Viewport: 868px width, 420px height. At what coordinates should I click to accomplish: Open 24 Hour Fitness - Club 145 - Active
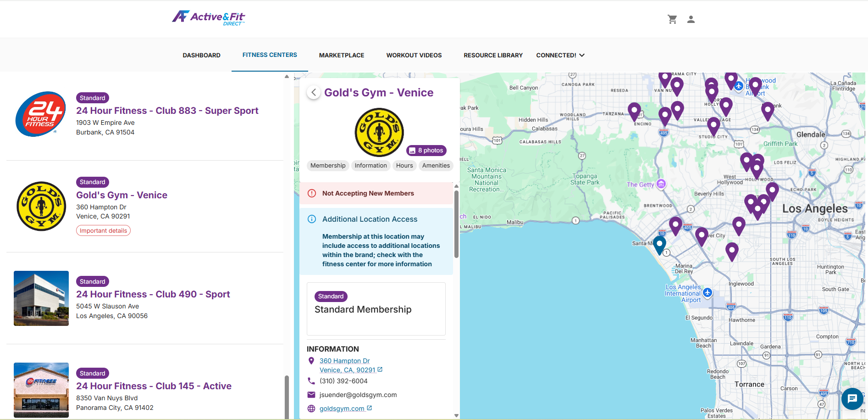pyautogui.click(x=154, y=386)
